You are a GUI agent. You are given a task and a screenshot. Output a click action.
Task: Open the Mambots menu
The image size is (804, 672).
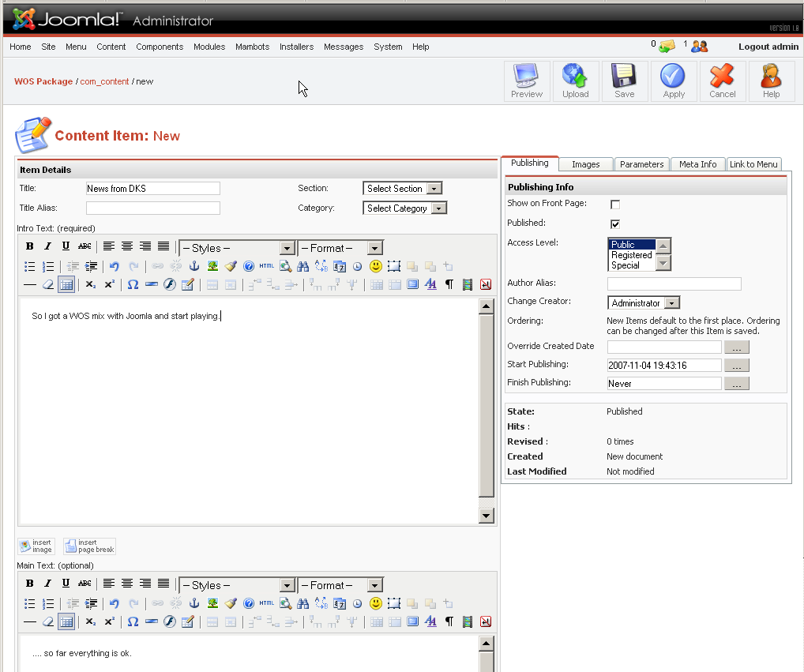(252, 47)
